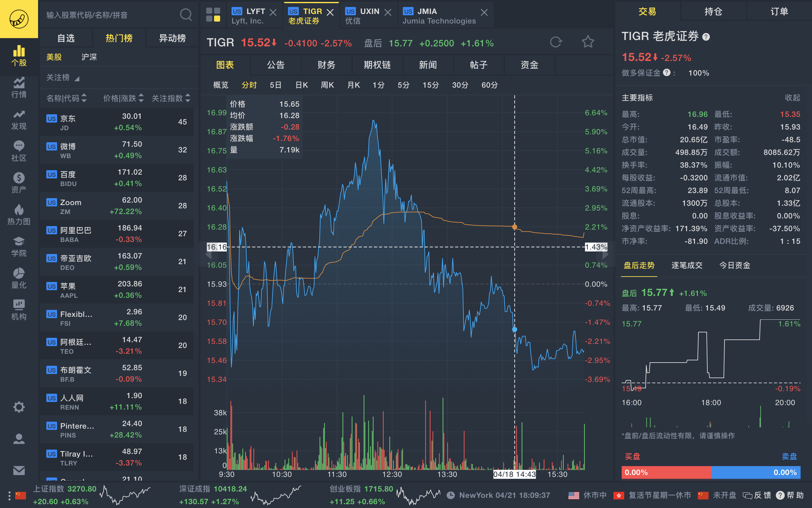
Task: Select the Zoom ZM stock row
Action: pos(117,206)
